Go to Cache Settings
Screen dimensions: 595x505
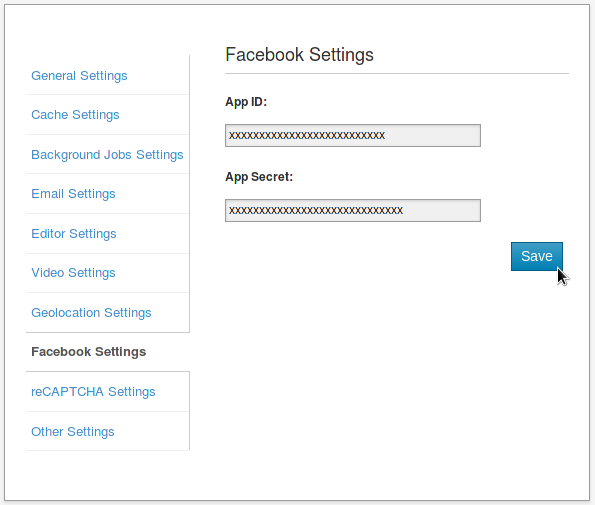75,115
